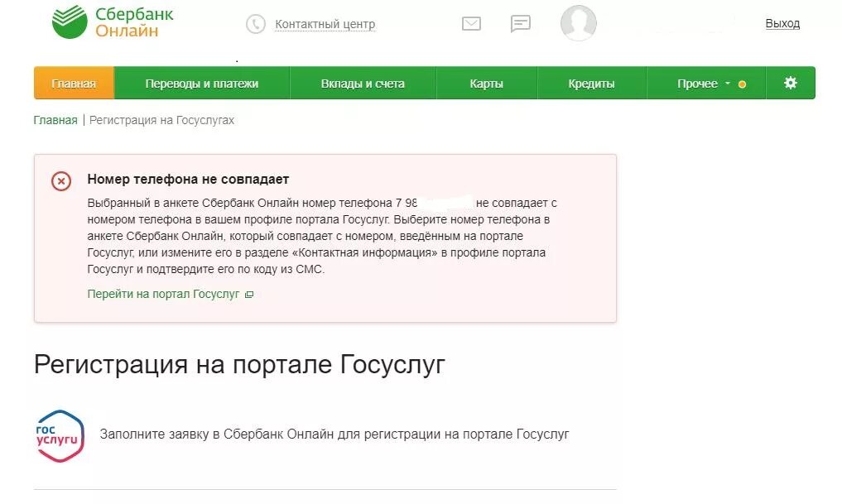Click the user profile avatar
Image resolution: width=842 pixels, height=504 pixels.
tap(579, 23)
